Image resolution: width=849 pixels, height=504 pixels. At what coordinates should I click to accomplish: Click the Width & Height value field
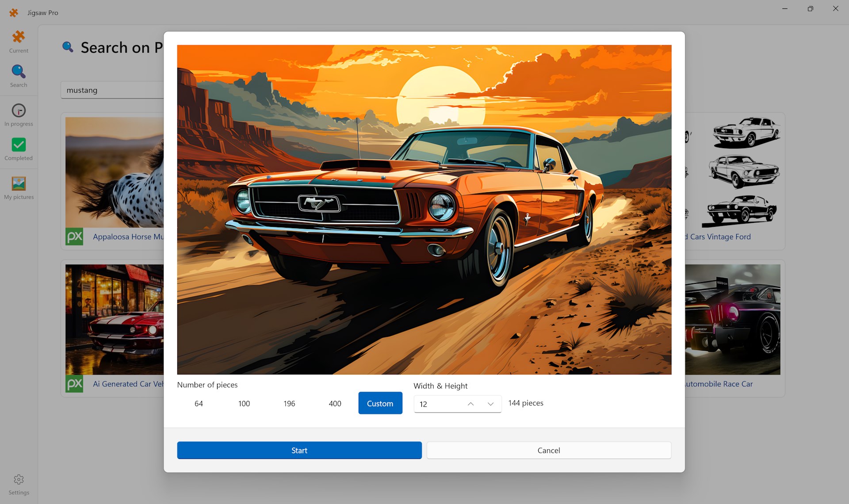(438, 404)
